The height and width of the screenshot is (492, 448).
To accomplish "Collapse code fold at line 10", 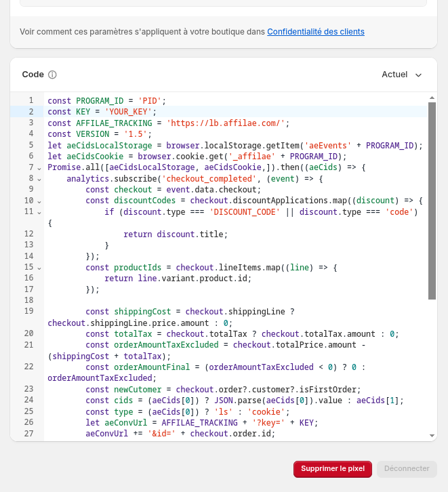I will [39, 201].
